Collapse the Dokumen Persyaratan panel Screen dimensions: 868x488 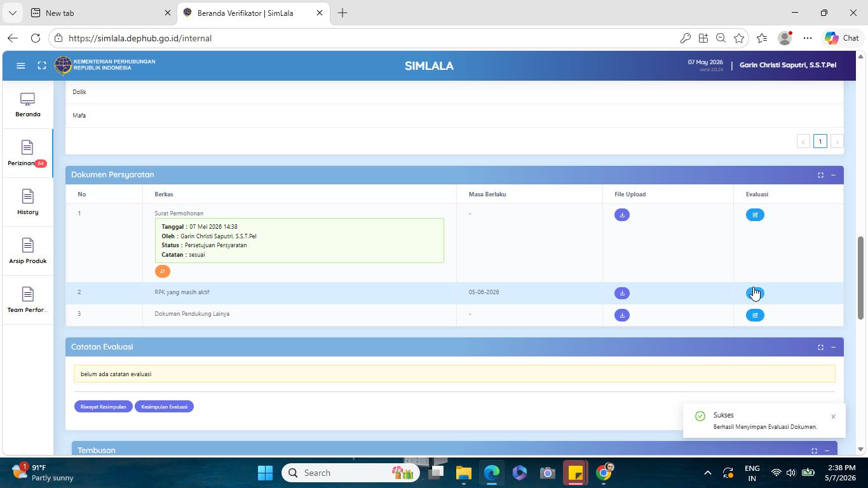(833, 175)
